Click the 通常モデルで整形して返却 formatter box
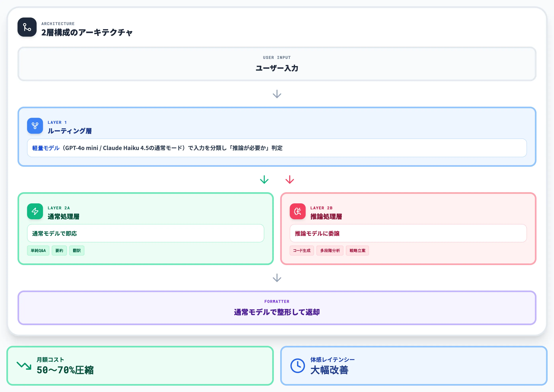 [x=277, y=308]
